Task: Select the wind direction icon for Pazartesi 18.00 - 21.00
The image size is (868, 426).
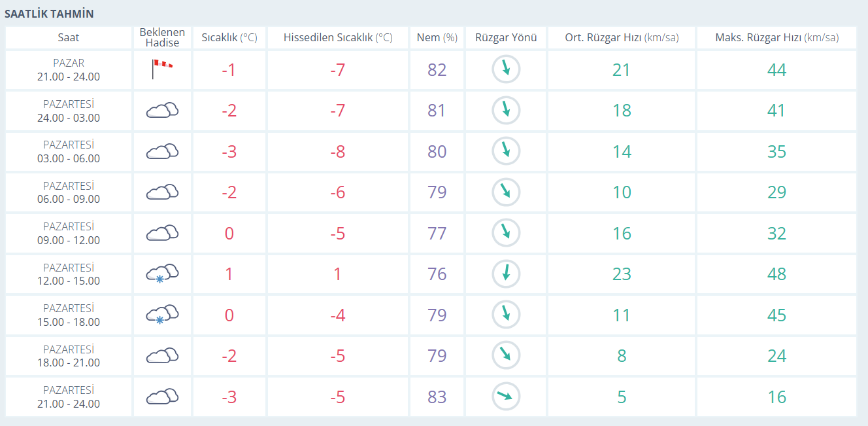Action: coord(505,355)
